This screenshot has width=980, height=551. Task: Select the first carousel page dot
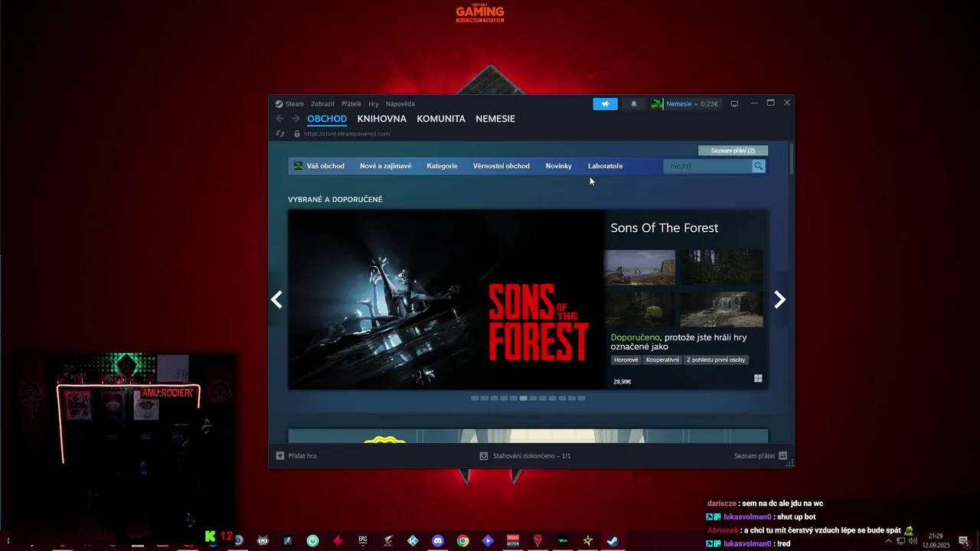pos(475,398)
